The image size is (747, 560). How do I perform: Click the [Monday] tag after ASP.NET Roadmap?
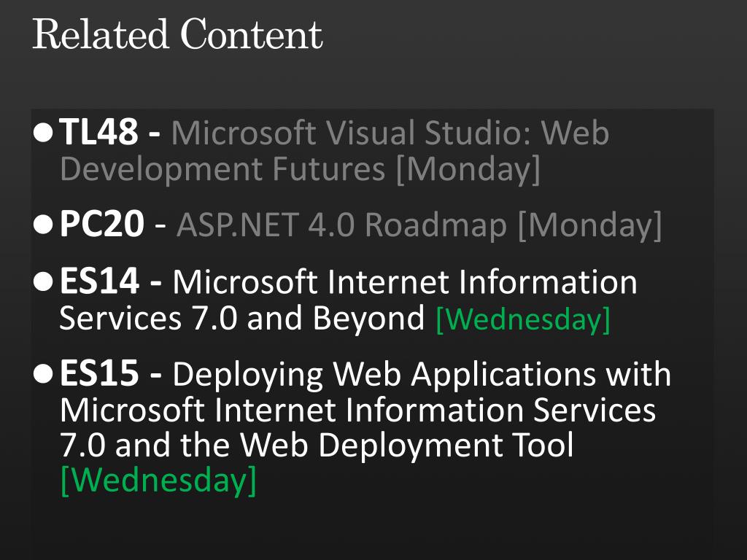coord(589,226)
